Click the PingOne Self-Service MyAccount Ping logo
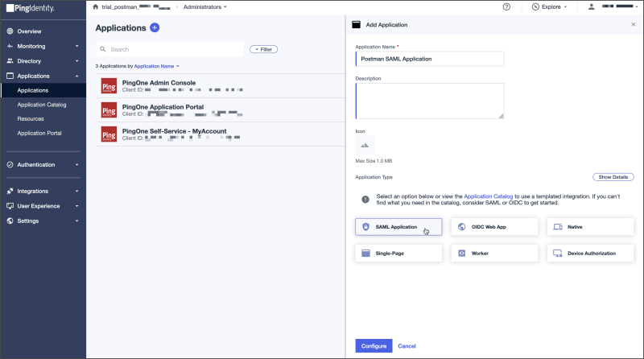 click(109, 134)
